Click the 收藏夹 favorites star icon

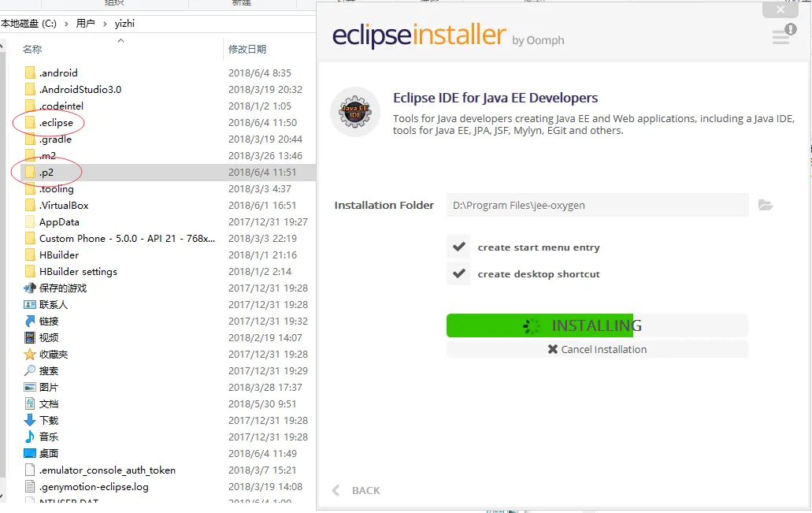pos(30,355)
